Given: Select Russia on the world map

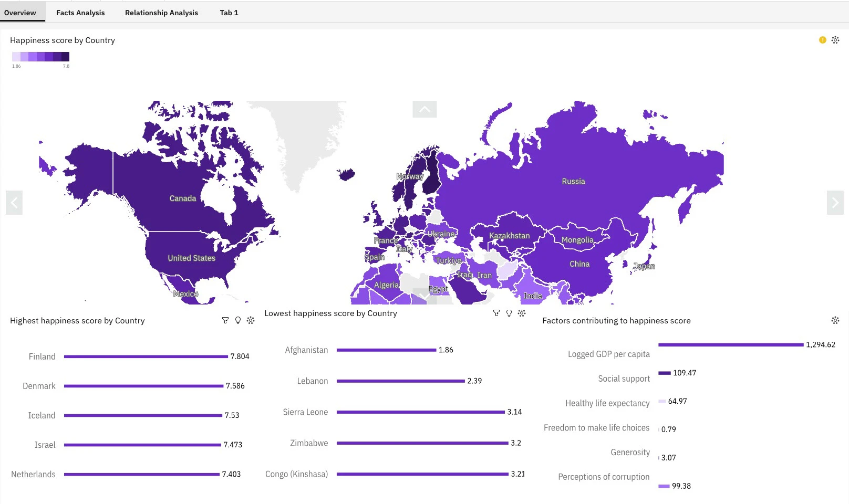Looking at the screenshot, I should point(573,181).
